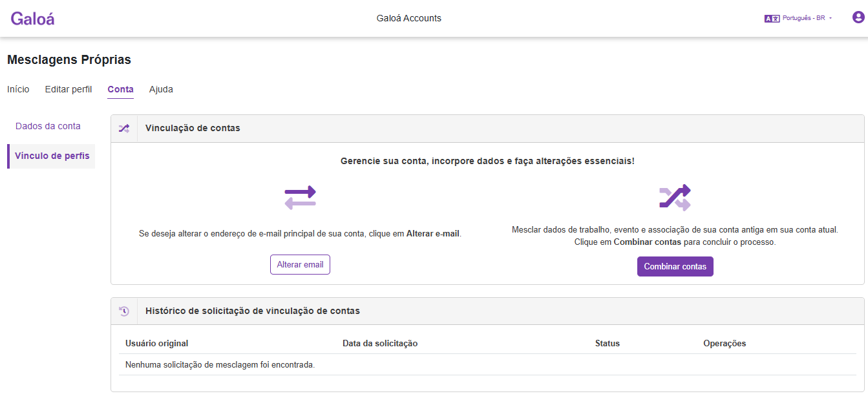The height and width of the screenshot is (407, 868).
Task: Click the swap arrows email icon
Action: [x=300, y=197]
